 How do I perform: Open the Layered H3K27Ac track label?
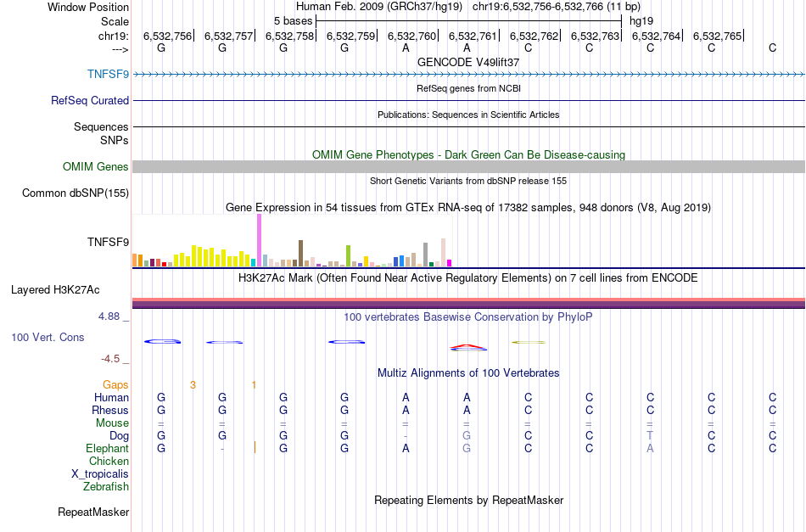pos(55,290)
